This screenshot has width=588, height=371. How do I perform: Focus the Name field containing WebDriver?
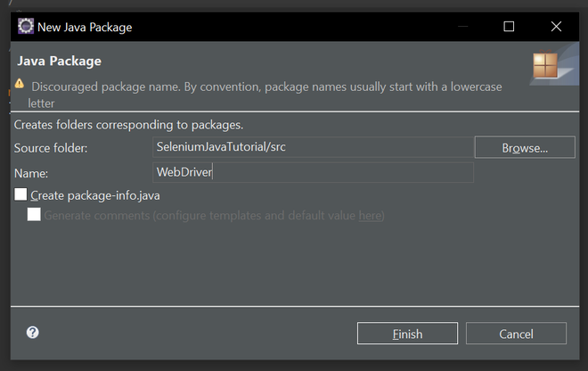(x=312, y=172)
